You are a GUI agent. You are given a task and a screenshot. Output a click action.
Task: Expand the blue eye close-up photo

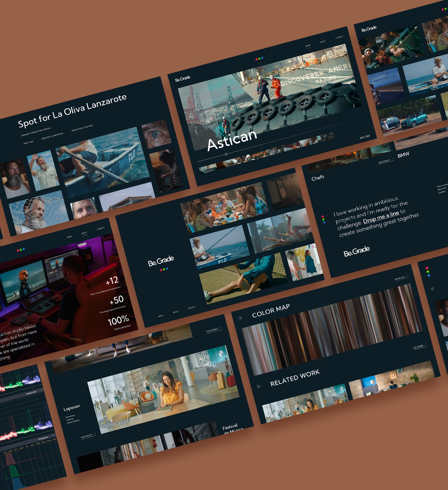163,122
